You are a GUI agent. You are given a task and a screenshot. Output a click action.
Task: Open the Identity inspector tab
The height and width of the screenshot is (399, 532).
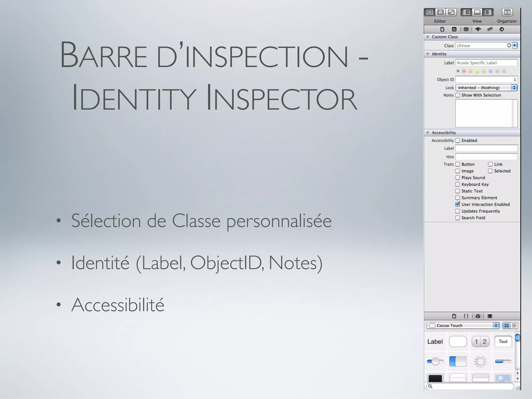coord(466,29)
